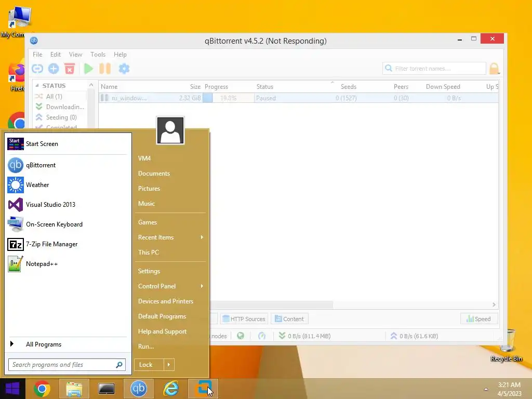Switch to the Content tab
Screen dimensions: 532x399
(289, 319)
